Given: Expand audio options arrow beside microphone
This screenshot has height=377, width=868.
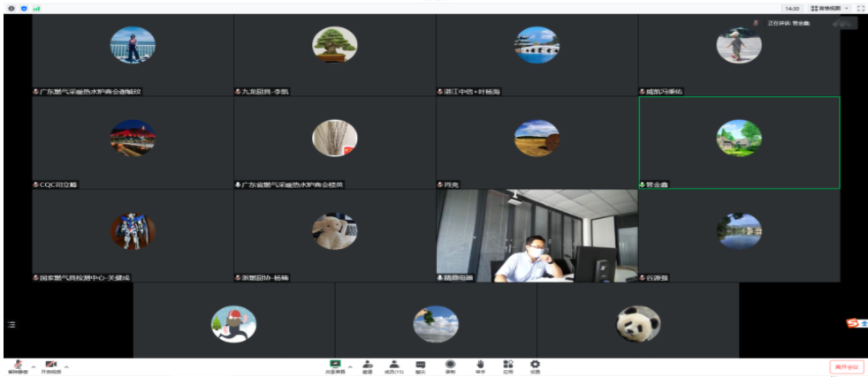Looking at the screenshot, I should (34, 366).
